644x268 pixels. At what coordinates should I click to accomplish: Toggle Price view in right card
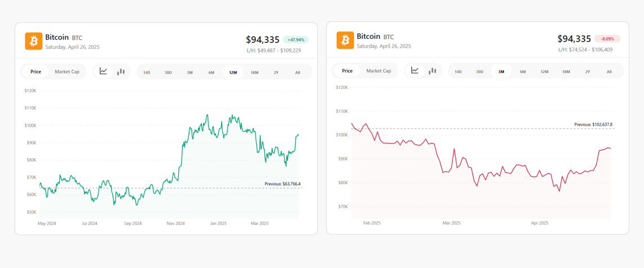[x=347, y=71]
